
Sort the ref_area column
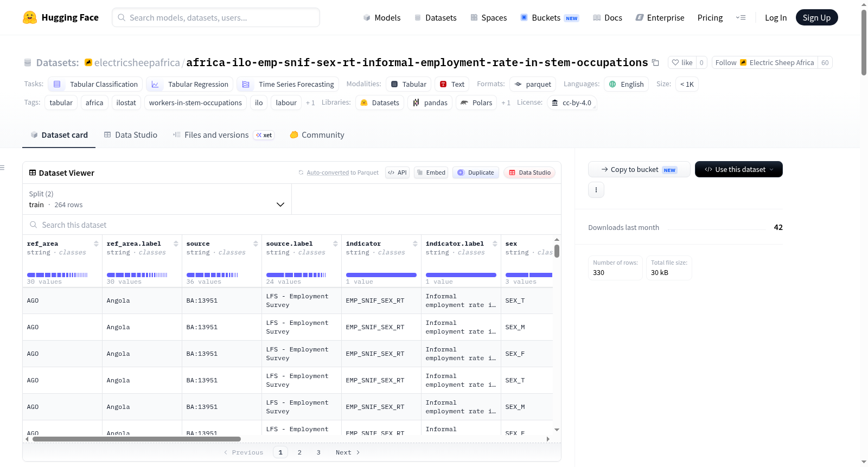click(x=96, y=244)
